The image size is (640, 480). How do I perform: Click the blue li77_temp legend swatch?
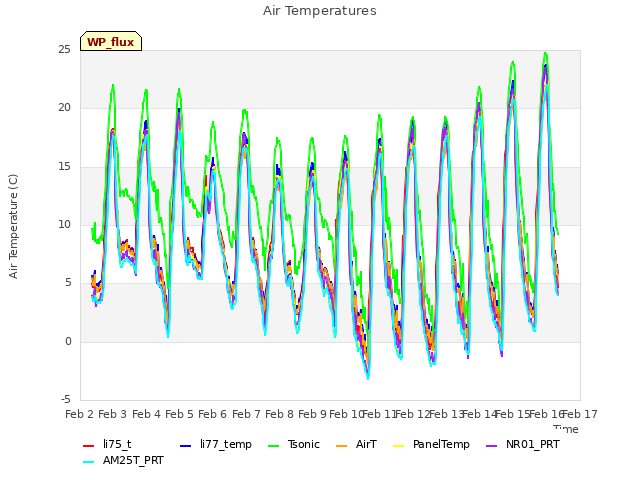pyautogui.click(x=186, y=446)
